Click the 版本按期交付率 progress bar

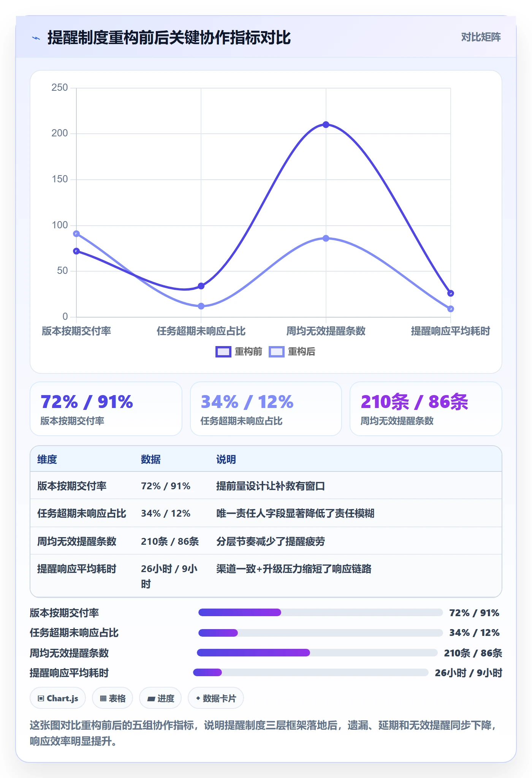coord(320,612)
